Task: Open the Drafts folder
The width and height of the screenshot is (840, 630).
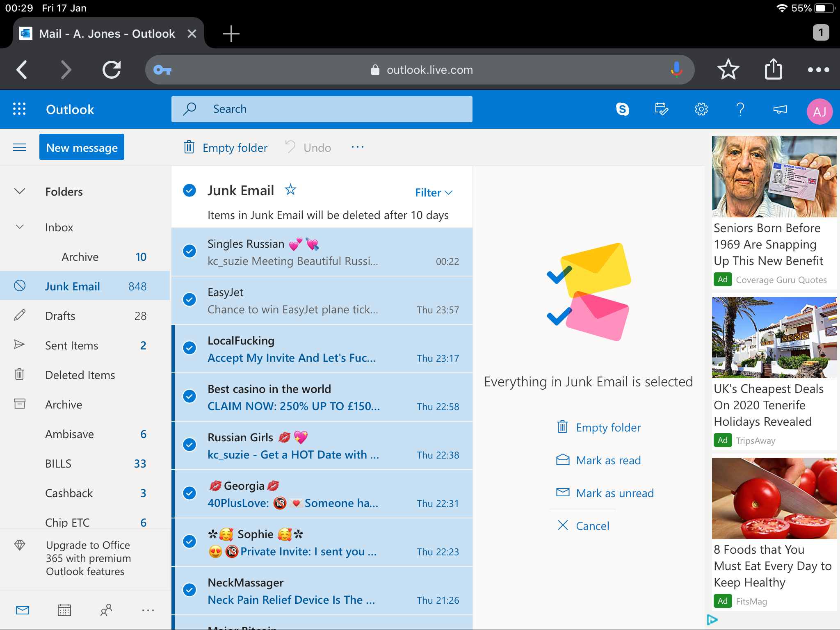Action: pyautogui.click(x=85, y=315)
